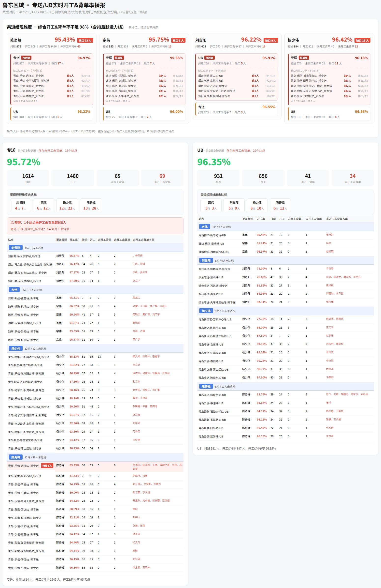Click the 69 未开工未背单 tile
Screen dimensions: 381x588
(x=162, y=178)
